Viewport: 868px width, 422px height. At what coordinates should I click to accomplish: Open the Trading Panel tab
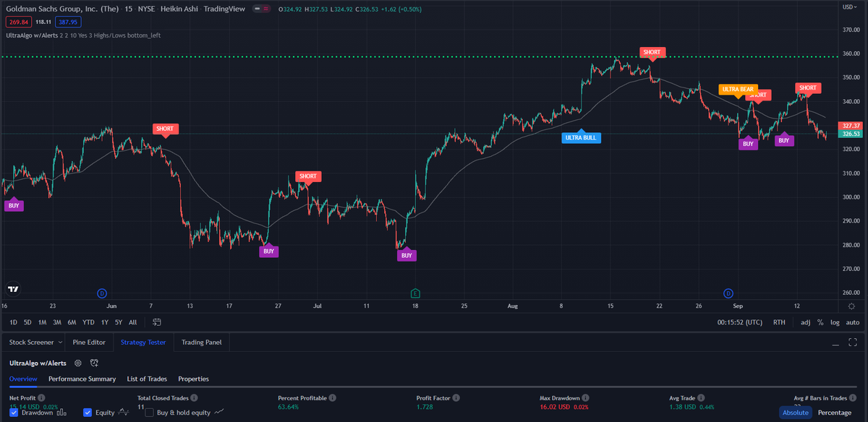(x=202, y=343)
